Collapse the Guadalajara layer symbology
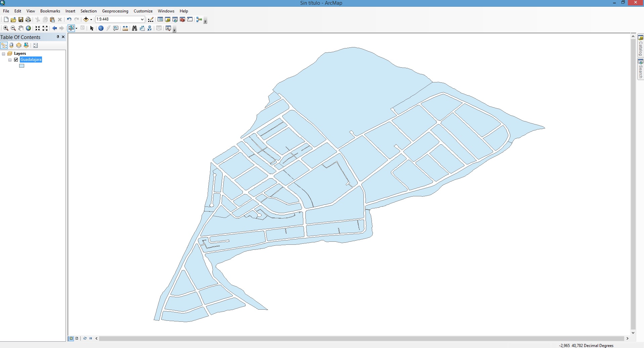The width and height of the screenshot is (644, 348). point(10,60)
